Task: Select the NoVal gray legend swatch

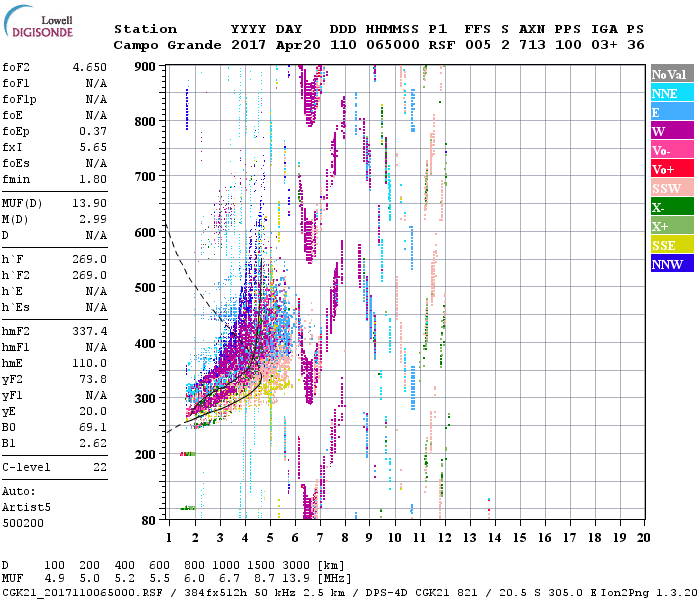Action: pos(672,74)
